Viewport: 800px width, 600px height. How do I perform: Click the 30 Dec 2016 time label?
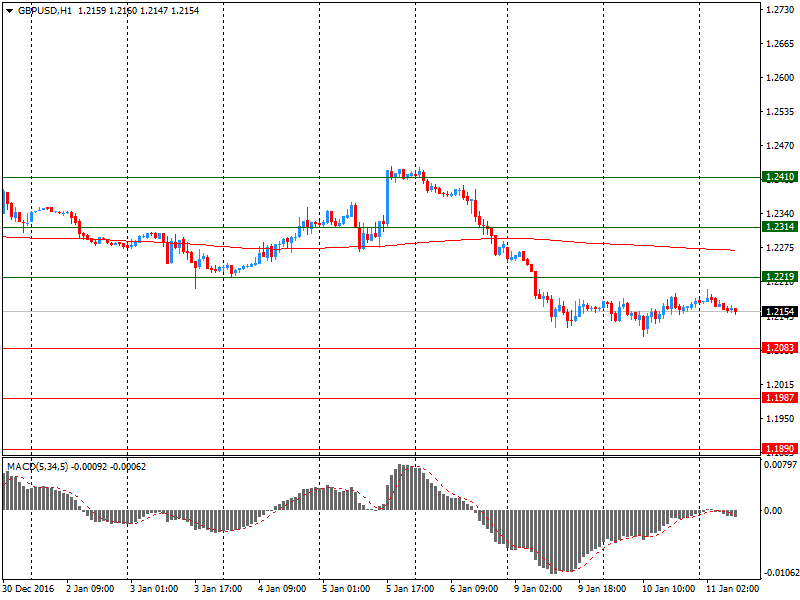tap(28, 589)
